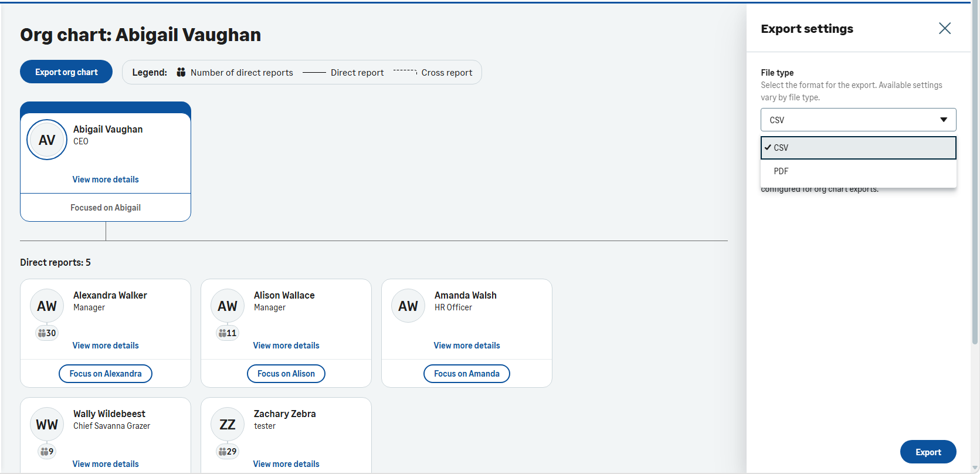Image resolution: width=980 pixels, height=474 pixels.
Task: Click Wally's 9 direct reports badge
Action: point(47,451)
